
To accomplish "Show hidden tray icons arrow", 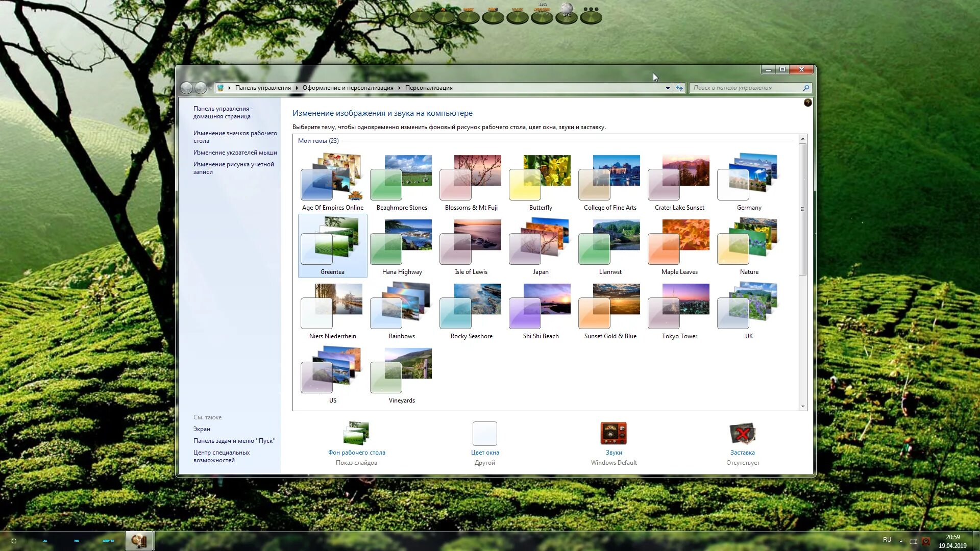I will point(901,541).
